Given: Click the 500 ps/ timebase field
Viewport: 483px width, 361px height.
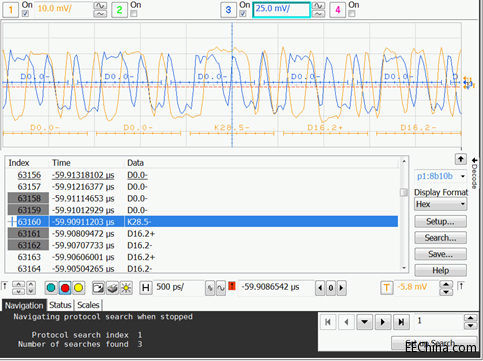Looking at the screenshot, I should click(179, 287).
